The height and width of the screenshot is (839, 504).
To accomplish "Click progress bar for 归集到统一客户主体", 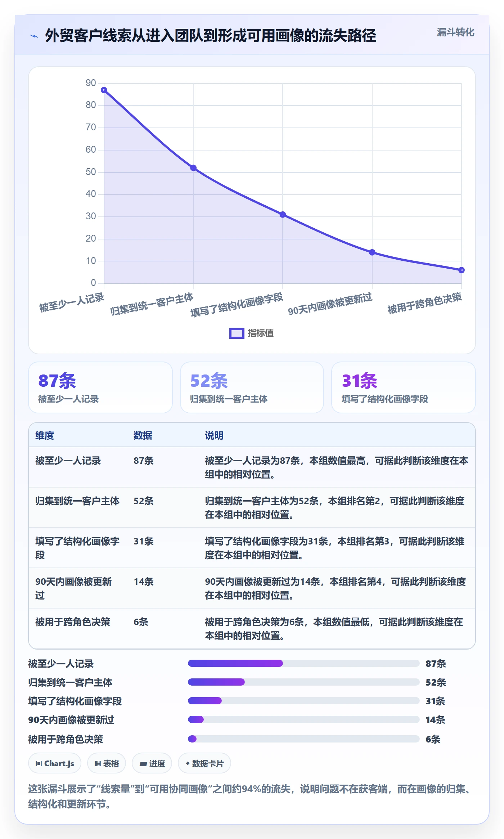I will pyautogui.click(x=304, y=682).
